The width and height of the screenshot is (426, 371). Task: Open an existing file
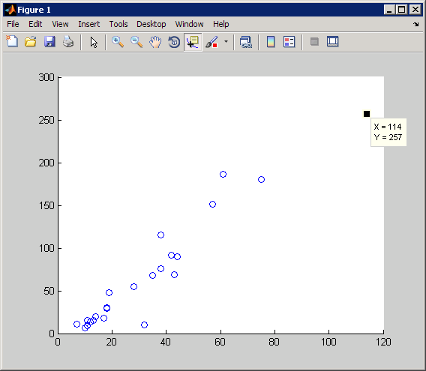click(31, 42)
